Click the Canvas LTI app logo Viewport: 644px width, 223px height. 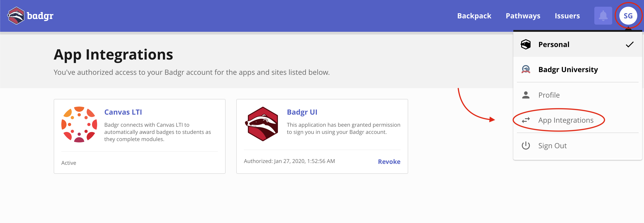[79, 125]
